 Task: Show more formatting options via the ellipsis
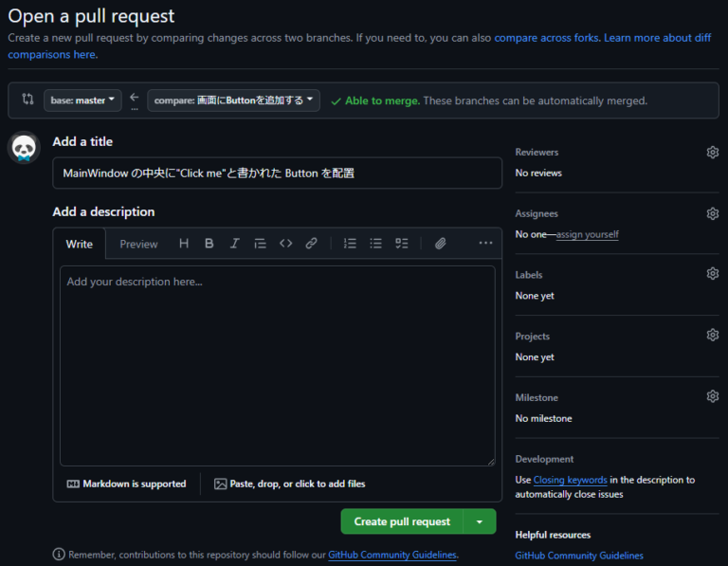485,244
